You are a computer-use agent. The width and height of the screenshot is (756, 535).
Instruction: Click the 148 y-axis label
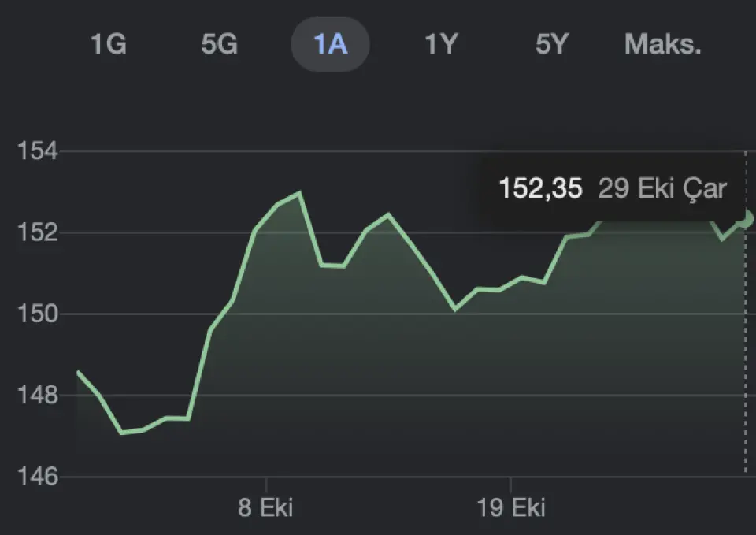(x=36, y=396)
